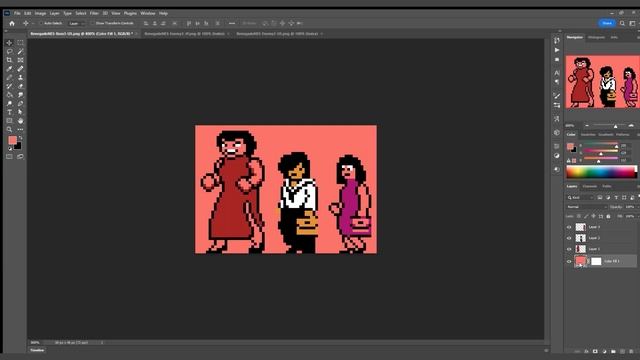Change the screen mode icon
This screenshot has height=360, width=640.
click(x=20, y=157)
